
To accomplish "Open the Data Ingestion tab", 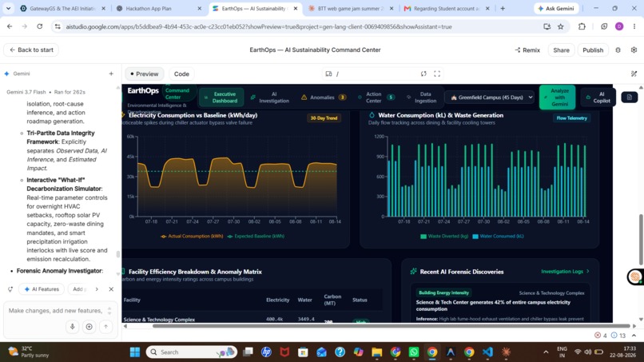I will (x=422, y=97).
